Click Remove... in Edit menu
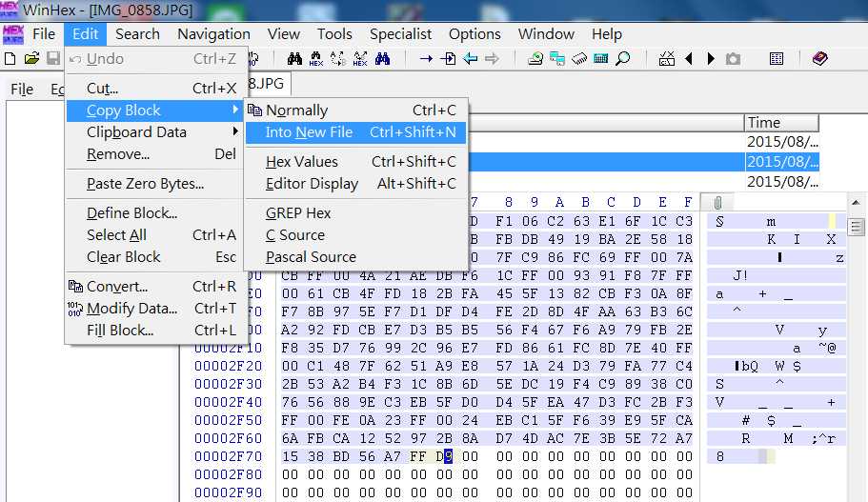The width and height of the screenshot is (868, 502). click(155, 154)
